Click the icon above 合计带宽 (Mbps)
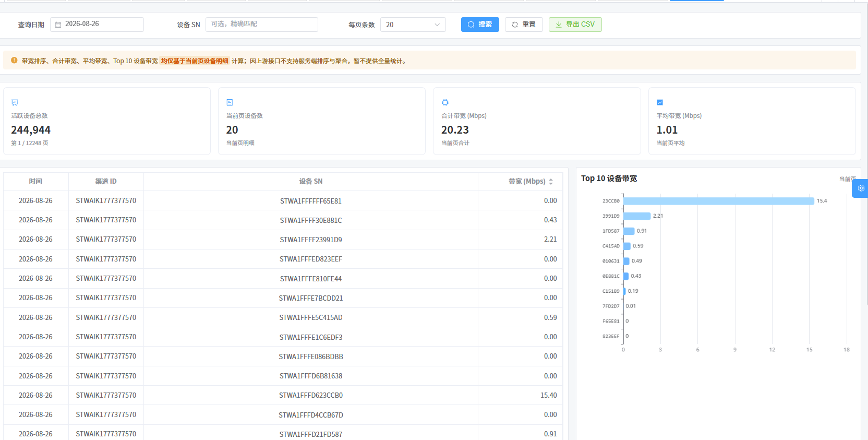 click(x=445, y=102)
